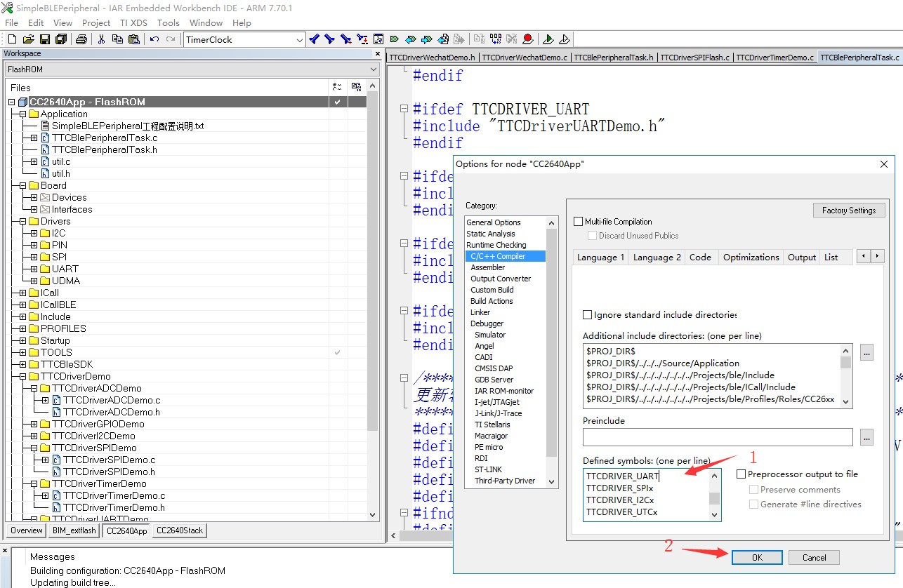903x588 pixels.
Task: Expand the PROFILES folder node
Action: point(22,328)
